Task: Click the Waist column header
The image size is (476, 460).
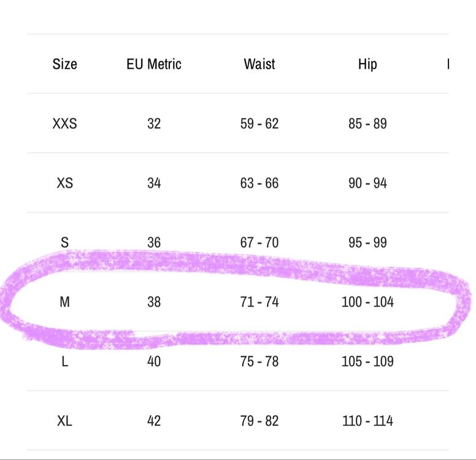Action: pos(259,64)
